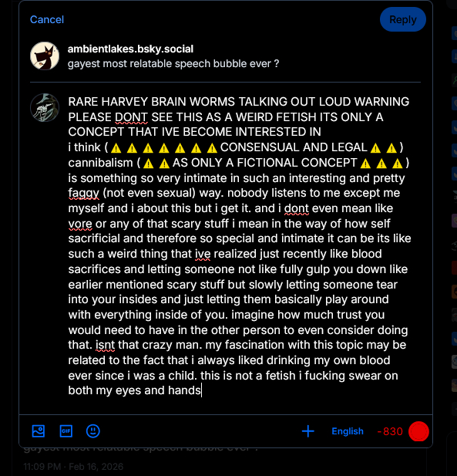Click quoted text 'gayest most relatable speech bubble'
Viewport: 457px width, 476px height.
(x=159, y=64)
